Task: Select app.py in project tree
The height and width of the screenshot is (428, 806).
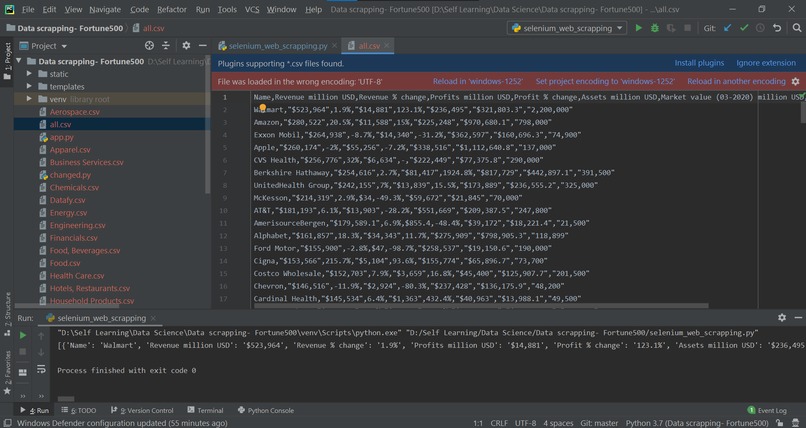Action: (x=61, y=137)
